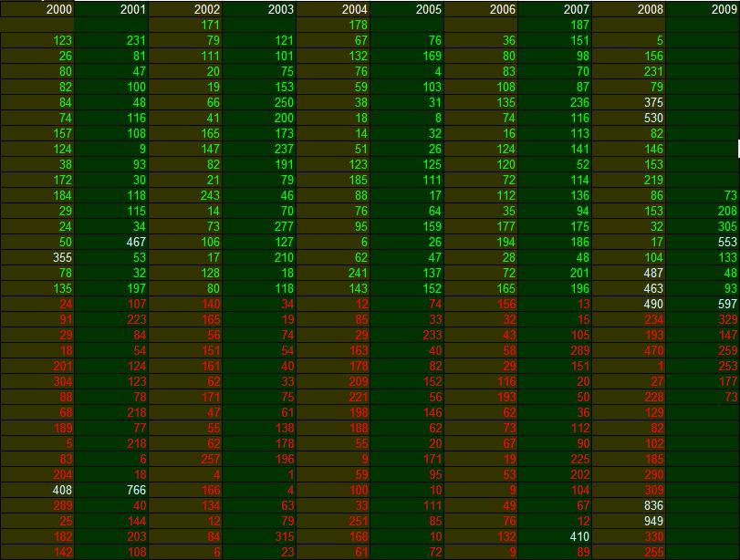Select the white 355 cell in 2000
The image size is (740, 560).
tap(37, 257)
